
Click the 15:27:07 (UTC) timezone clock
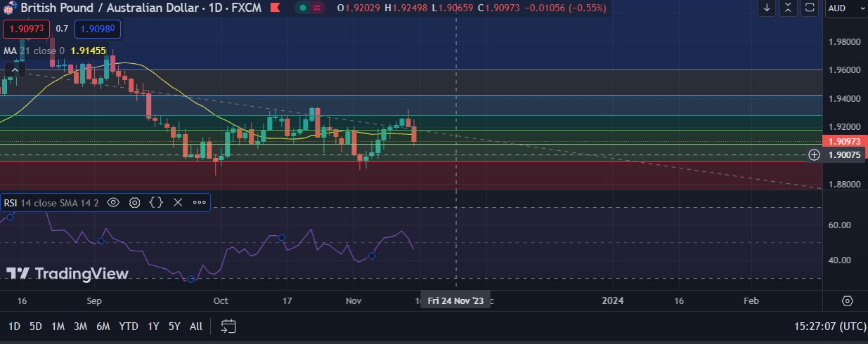pos(830,326)
